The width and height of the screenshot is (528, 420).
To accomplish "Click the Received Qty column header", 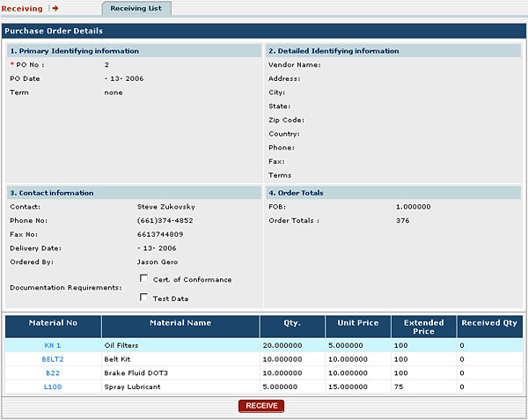I will coord(489,327).
